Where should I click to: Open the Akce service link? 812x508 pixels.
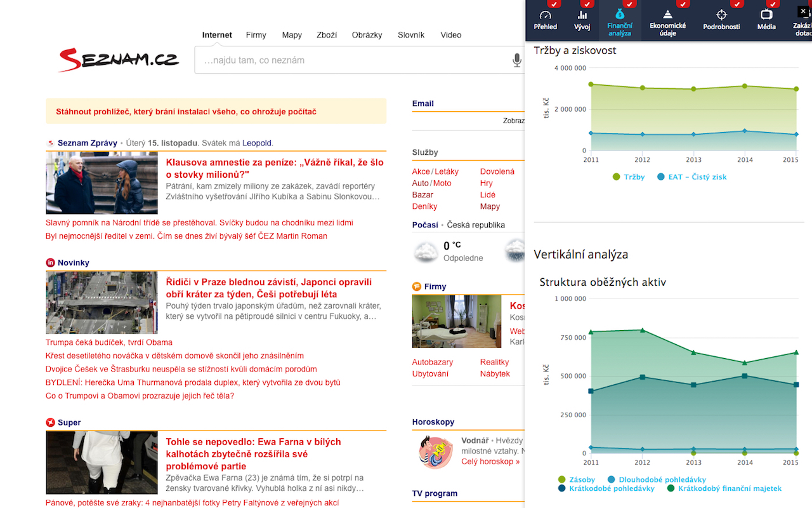[x=421, y=171]
